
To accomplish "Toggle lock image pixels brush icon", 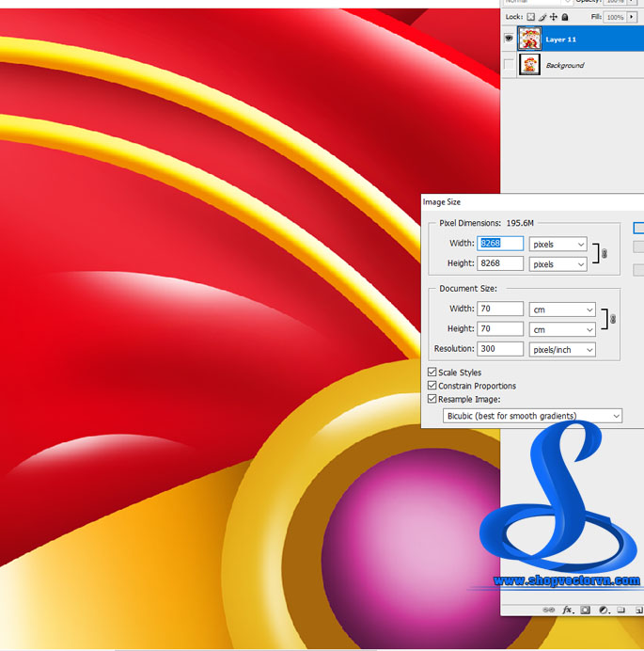I will (x=542, y=17).
